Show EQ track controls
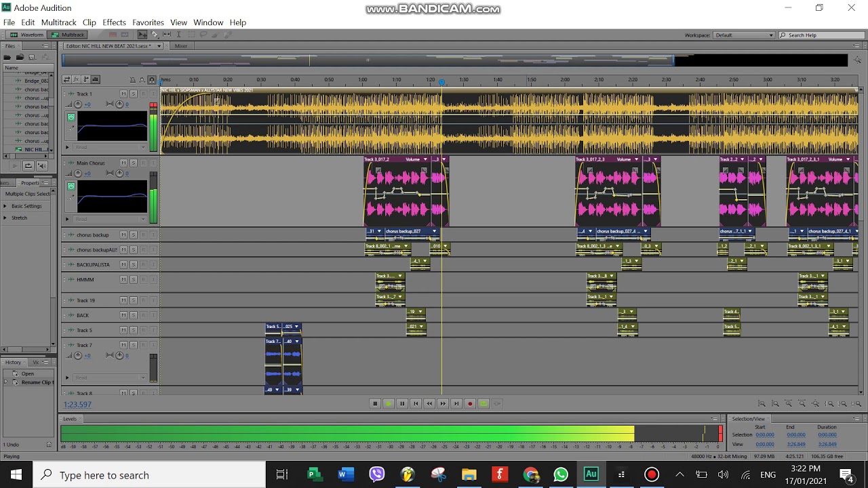868x488 pixels. [x=95, y=79]
